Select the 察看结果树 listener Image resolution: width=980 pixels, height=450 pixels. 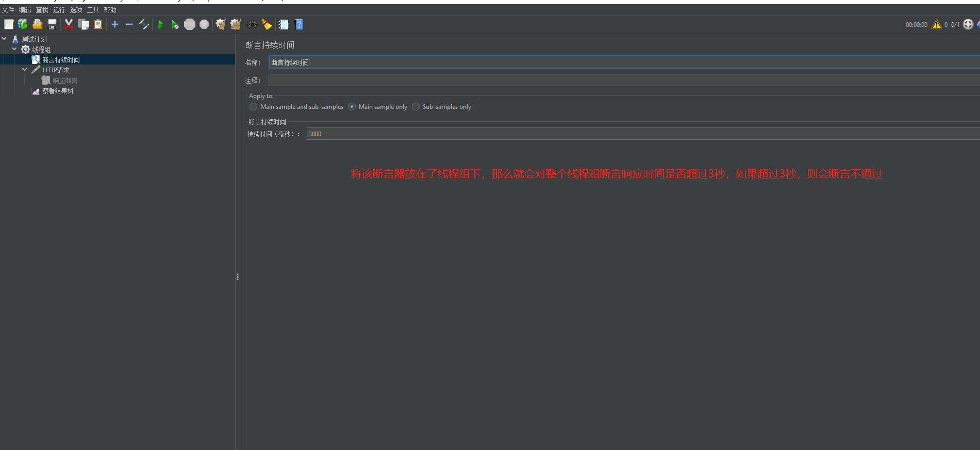point(58,91)
